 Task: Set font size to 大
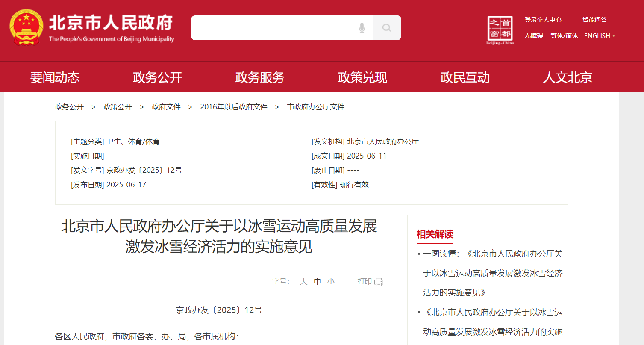click(303, 281)
